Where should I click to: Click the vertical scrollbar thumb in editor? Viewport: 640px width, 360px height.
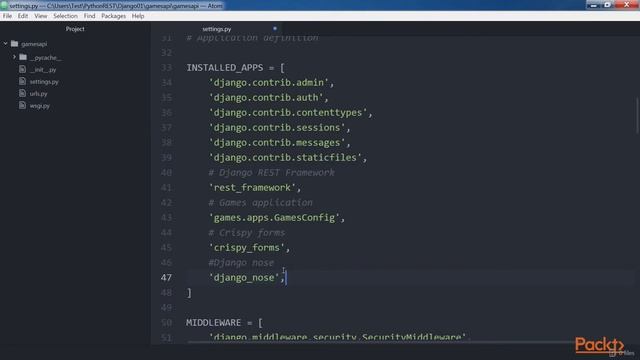pyautogui.click(x=637, y=115)
